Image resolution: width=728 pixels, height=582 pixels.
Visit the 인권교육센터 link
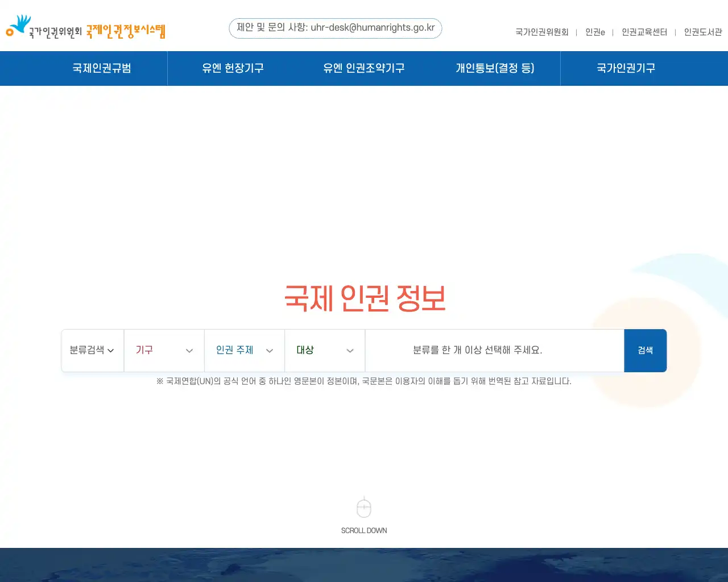[x=644, y=32]
